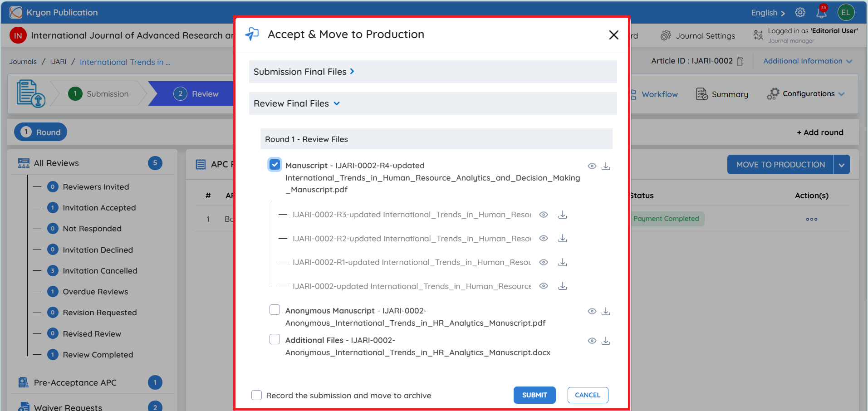The width and height of the screenshot is (868, 411).
Task: Download the Additional Files docx
Action: click(606, 341)
